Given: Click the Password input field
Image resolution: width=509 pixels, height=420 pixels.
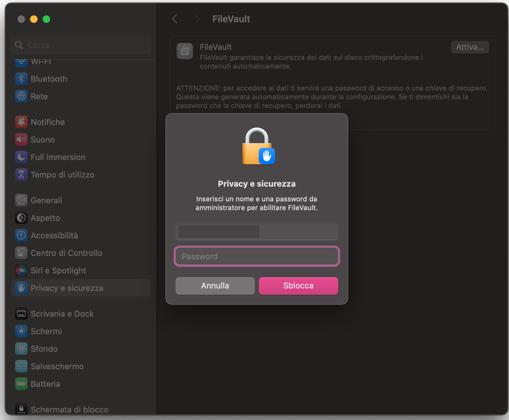Looking at the screenshot, I should point(257,256).
